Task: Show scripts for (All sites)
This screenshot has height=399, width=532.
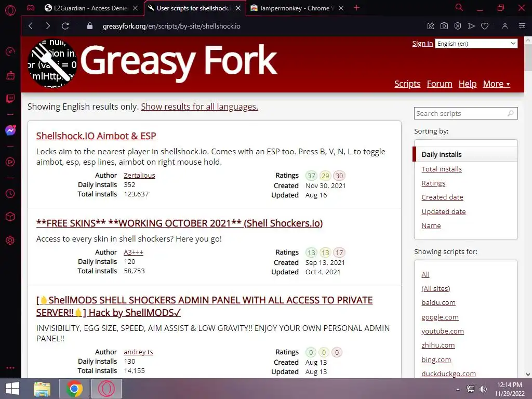Action: pyautogui.click(x=436, y=289)
